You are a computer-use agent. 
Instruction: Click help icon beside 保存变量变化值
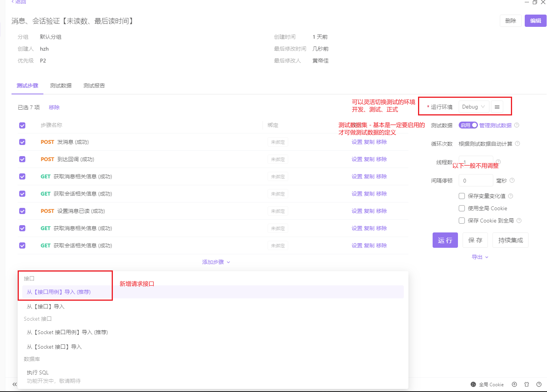(511, 196)
